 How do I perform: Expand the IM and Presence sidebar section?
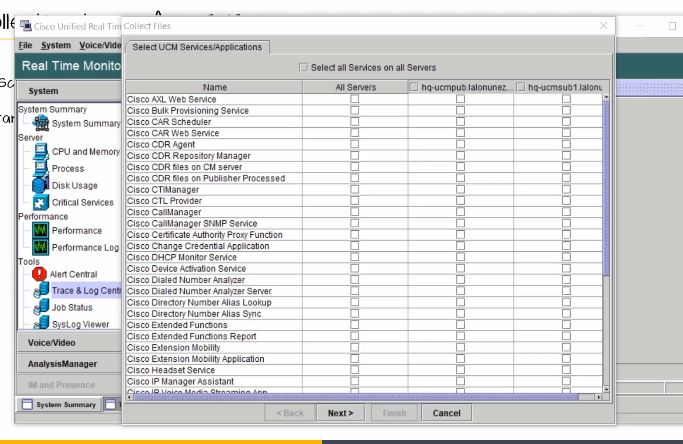point(69,385)
